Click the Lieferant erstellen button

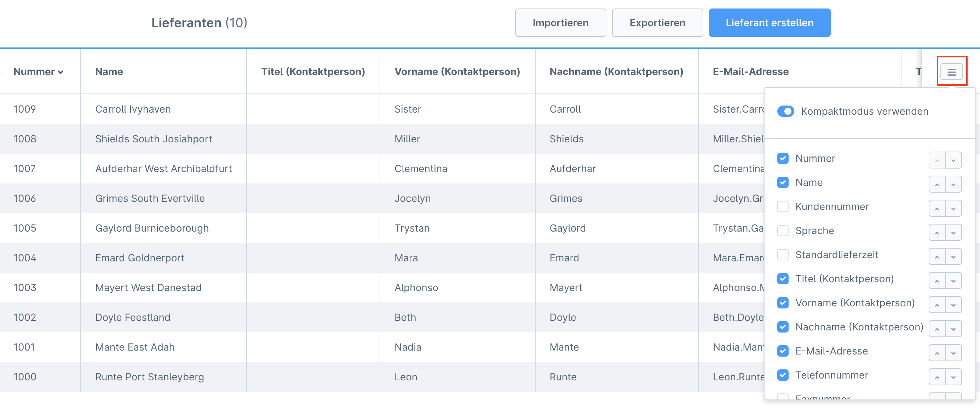point(769,23)
